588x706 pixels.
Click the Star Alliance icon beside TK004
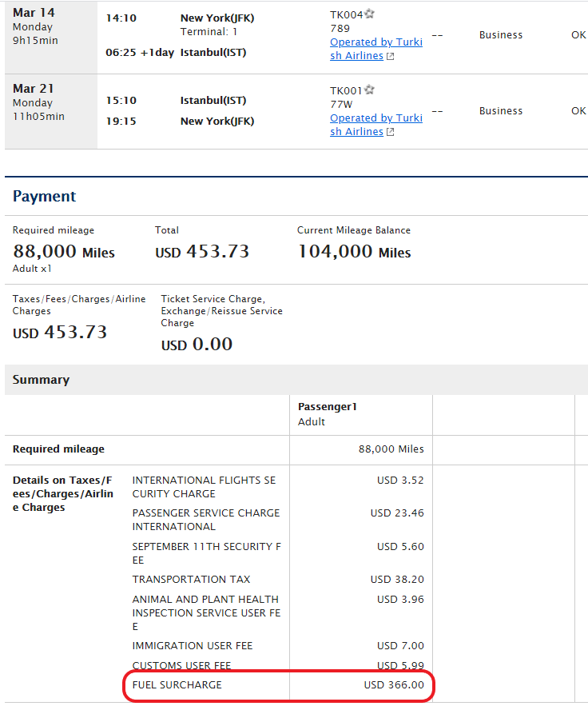click(369, 14)
